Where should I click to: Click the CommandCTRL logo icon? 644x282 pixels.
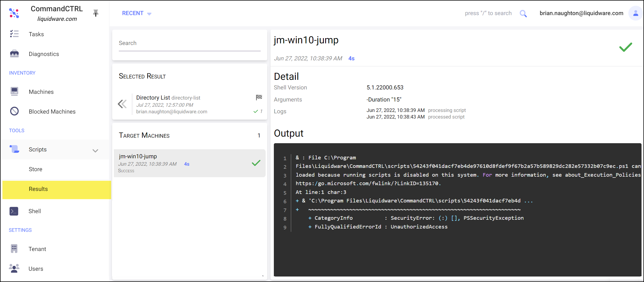(14, 13)
